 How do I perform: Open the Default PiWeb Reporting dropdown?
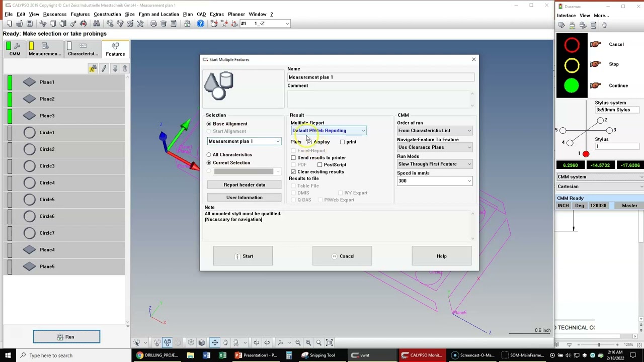pos(329,131)
